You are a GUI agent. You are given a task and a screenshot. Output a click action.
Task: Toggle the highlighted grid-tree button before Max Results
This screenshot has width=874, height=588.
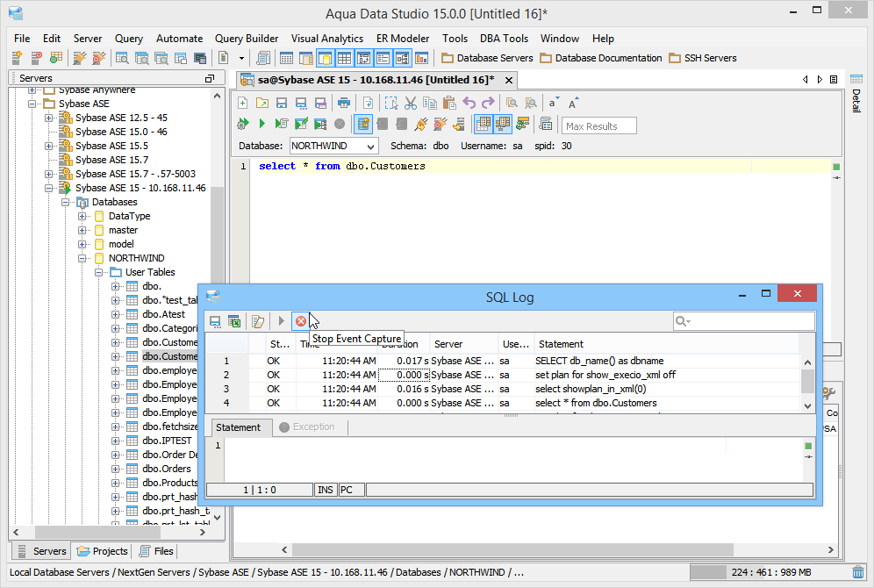click(x=502, y=124)
